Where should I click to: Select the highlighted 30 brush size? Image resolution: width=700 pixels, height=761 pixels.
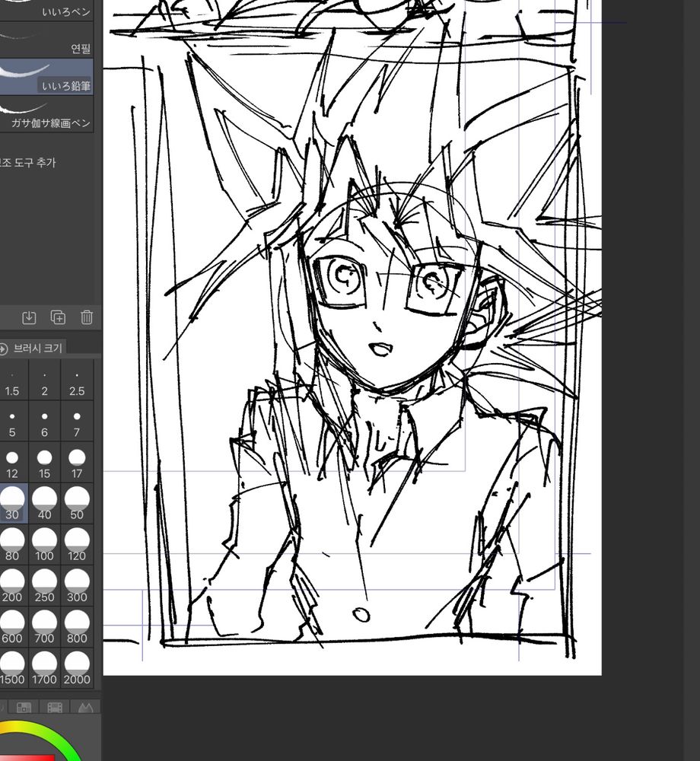point(12,504)
